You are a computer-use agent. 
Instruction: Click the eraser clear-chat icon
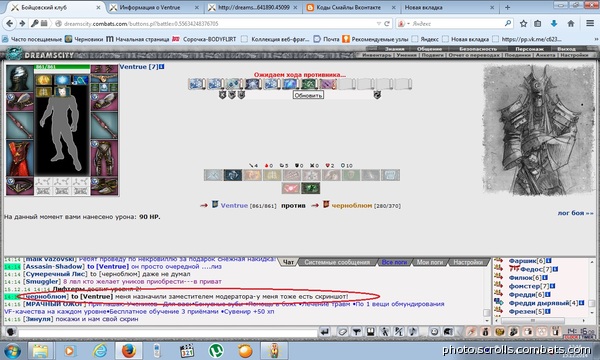coord(342,332)
